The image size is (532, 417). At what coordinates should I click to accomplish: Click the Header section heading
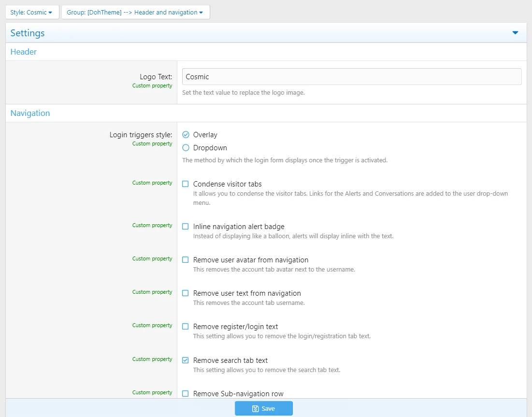(x=24, y=52)
